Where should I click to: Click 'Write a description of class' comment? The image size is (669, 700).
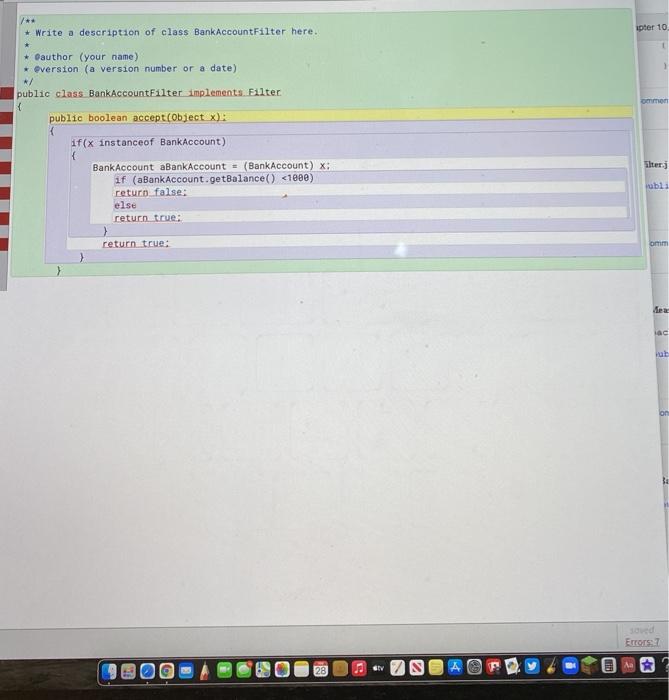[x=112, y=32]
